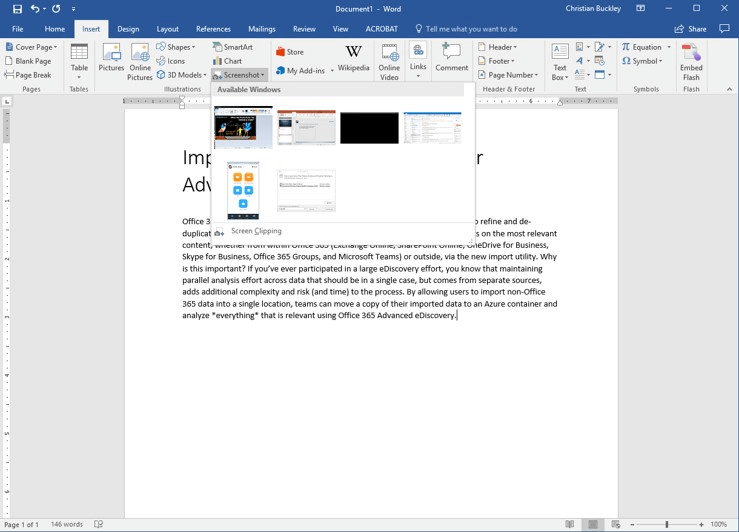The width and height of the screenshot is (739, 532).
Task: Open the Equation dropdown arrow
Action: pyautogui.click(x=669, y=47)
